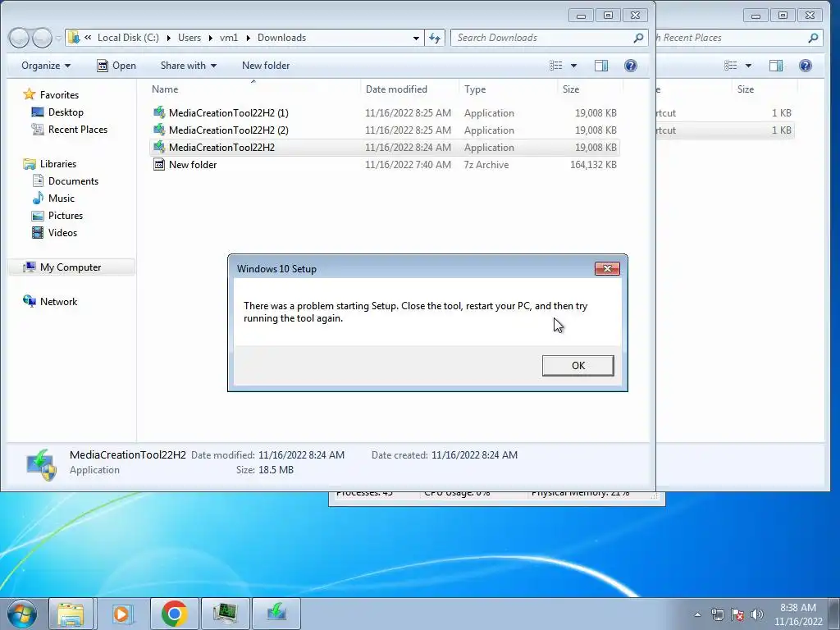Image resolution: width=840 pixels, height=630 pixels.
Task: Click the taskbar clock showing 8:38 AM
Action: click(x=798, y=614)
